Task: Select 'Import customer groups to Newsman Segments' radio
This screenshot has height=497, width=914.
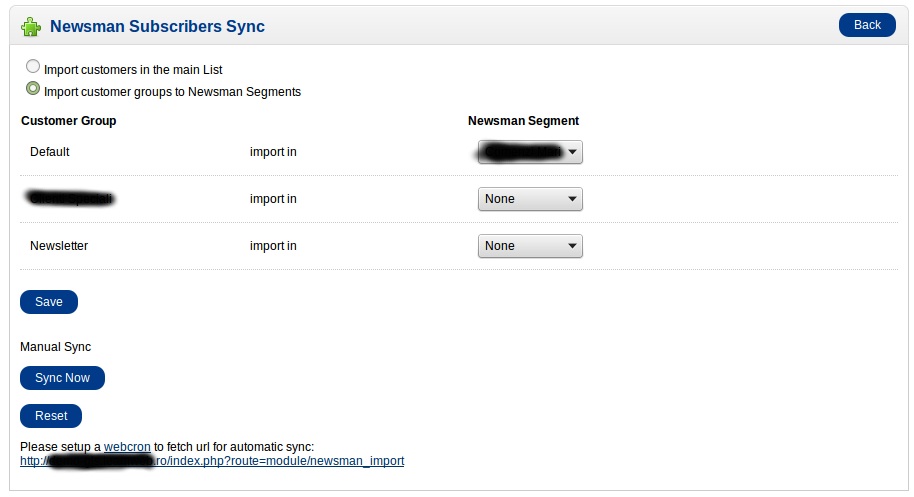Action: [33, 89]
